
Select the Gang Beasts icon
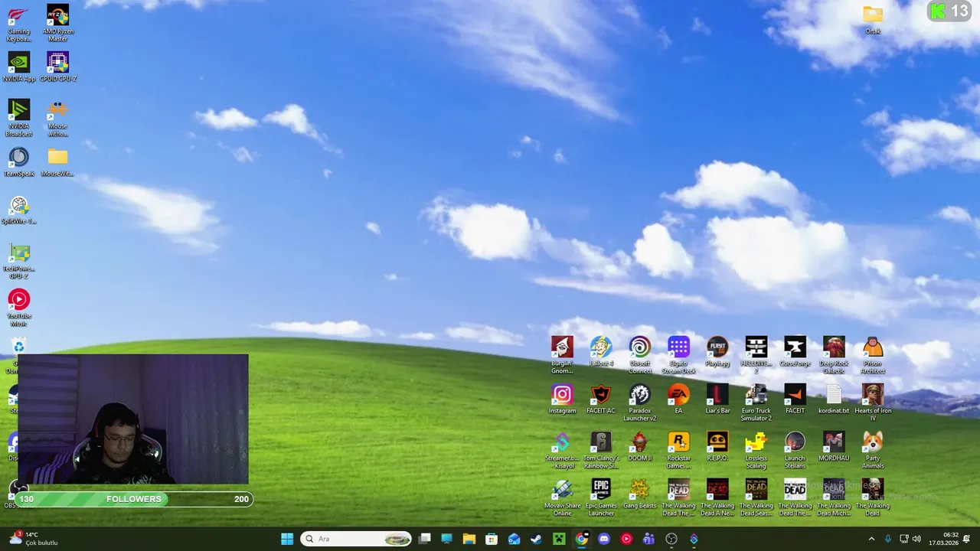coord(640,494)
